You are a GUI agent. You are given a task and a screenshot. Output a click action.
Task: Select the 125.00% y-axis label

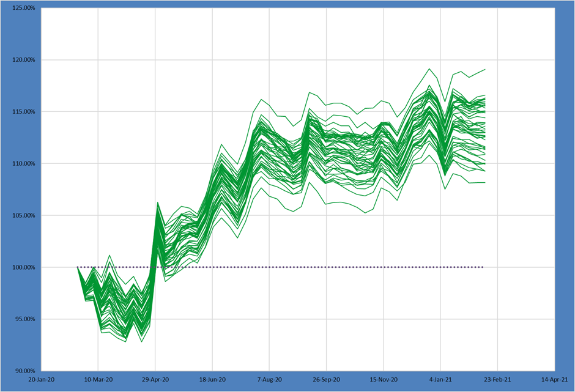point(24,8)
